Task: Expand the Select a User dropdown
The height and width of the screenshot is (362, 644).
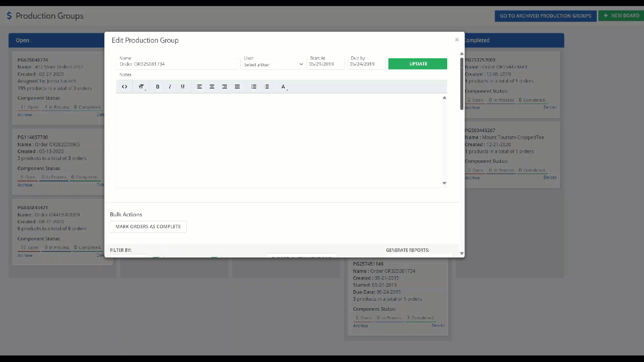Action: [x=273, y=64]
